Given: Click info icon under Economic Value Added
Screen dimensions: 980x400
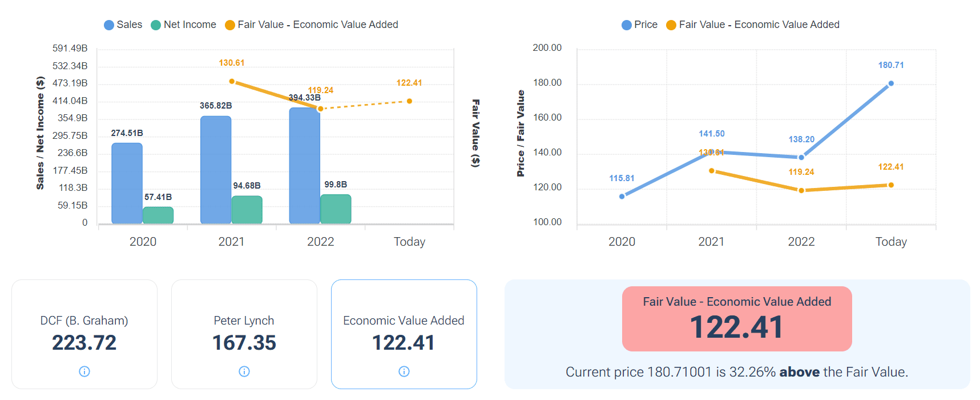Looking at the screenshot, I should coord(404,371).
